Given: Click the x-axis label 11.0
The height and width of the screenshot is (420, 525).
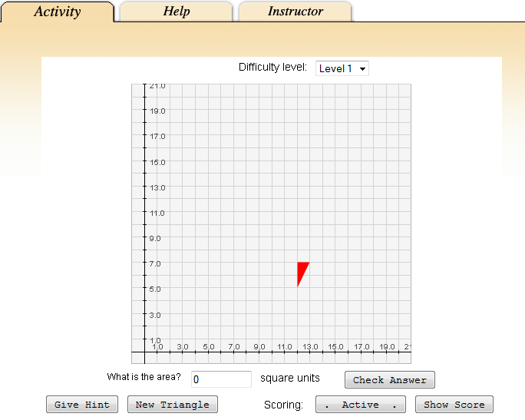Looking at the screenshot, I should (x=285, y=346).
